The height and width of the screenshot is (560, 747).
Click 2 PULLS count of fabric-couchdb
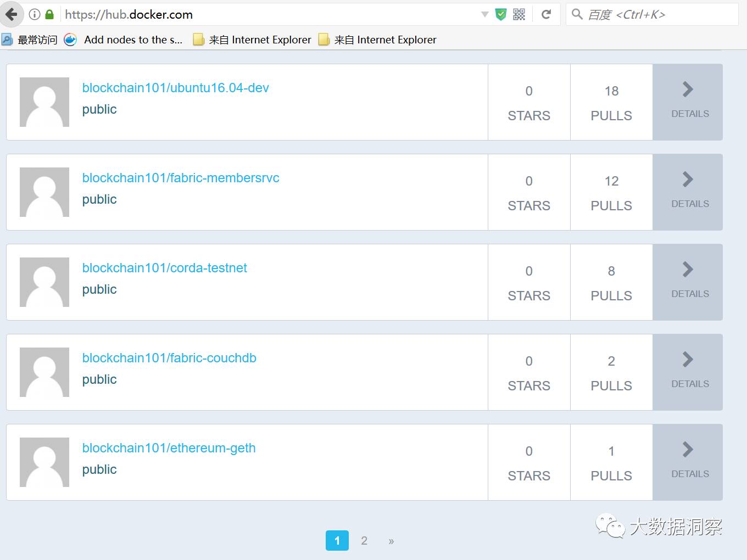pyautogui.click(x=611, y=372)
